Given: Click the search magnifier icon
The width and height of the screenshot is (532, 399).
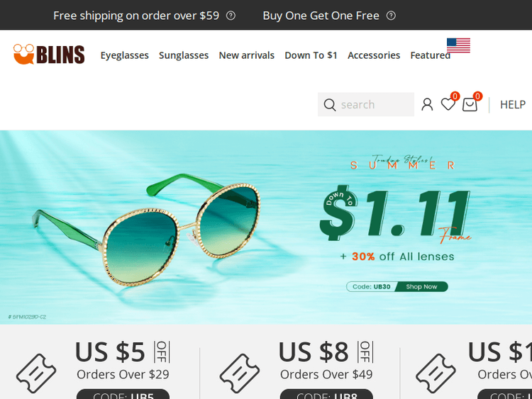Looking at the screenshot, I should coord(329,104).
